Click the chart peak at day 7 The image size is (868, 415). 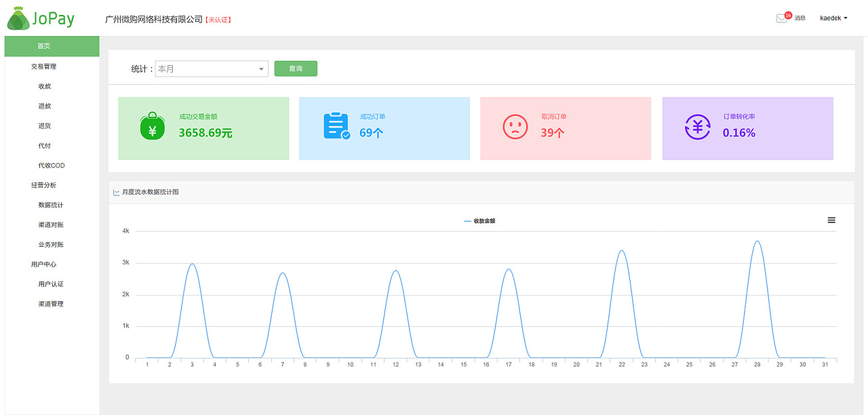pyautogui.click(x=283, y=273)
